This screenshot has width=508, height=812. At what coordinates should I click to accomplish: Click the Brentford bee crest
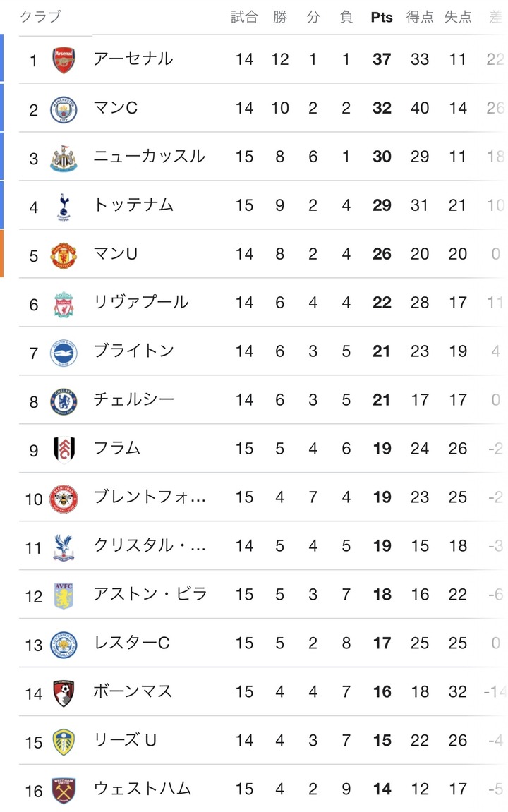(64, 499)
